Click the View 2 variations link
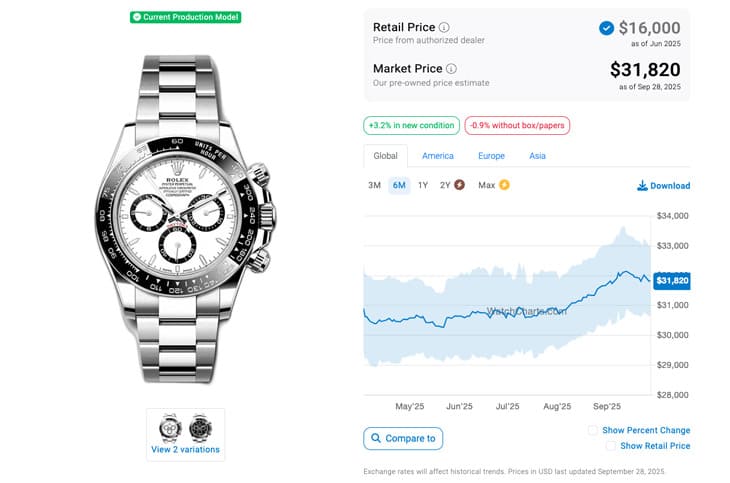This screenshot has width=730, height=483. tap(185, 450)
